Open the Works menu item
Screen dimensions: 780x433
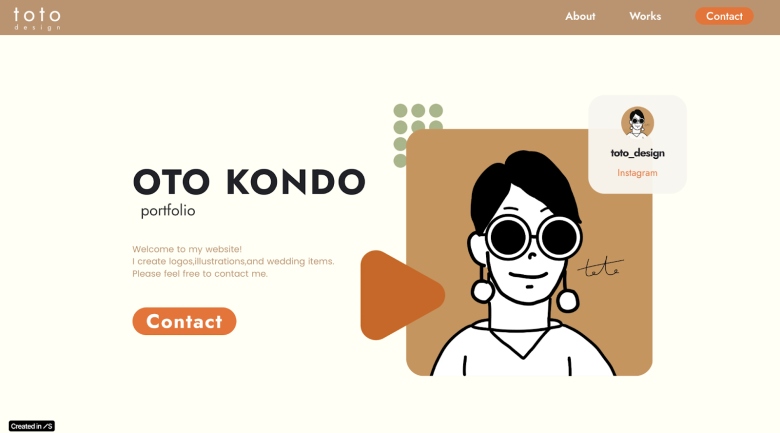tap(645, 16)
